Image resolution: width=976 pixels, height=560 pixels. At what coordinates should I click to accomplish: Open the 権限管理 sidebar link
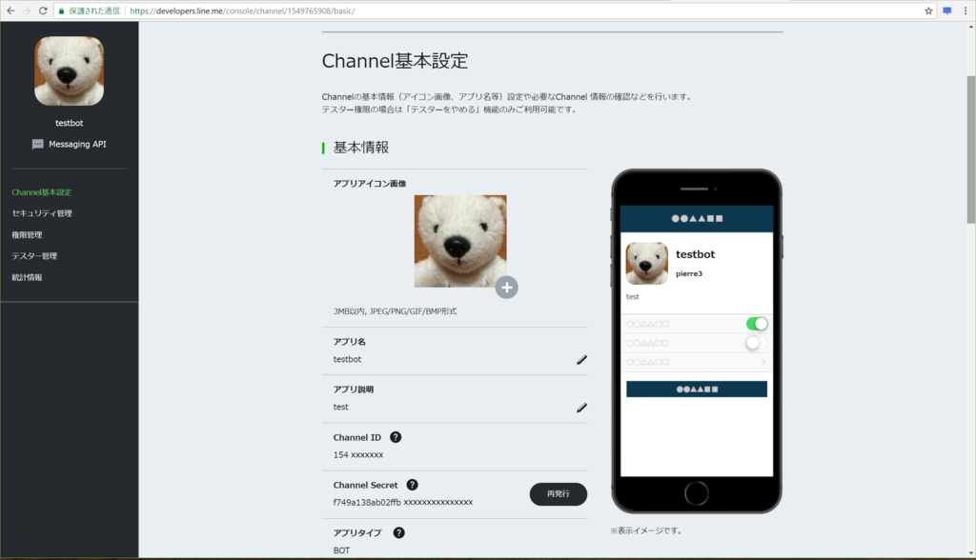(x=27, y=233)
